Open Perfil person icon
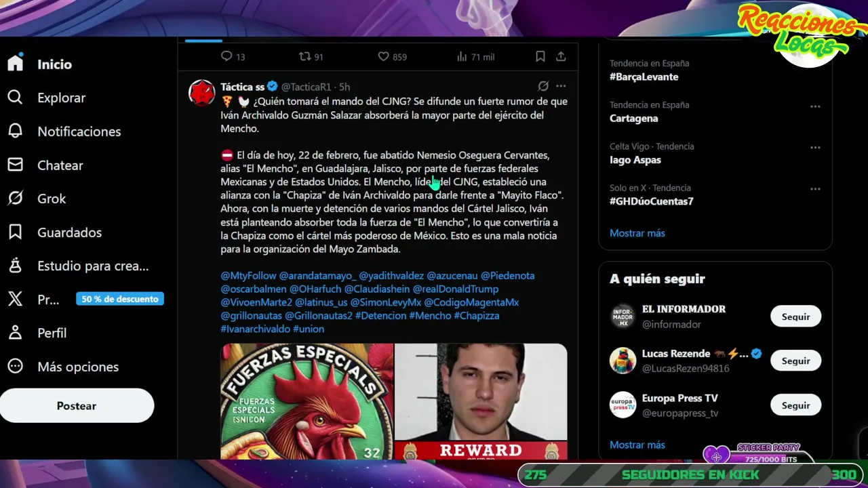 point(16,333)
